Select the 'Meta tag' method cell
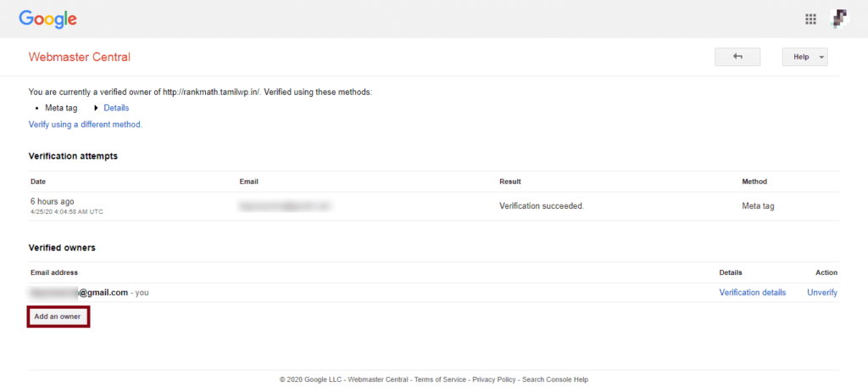Viewport: 868px width, 387px height. pyautogui.click(x=758, y=206)
